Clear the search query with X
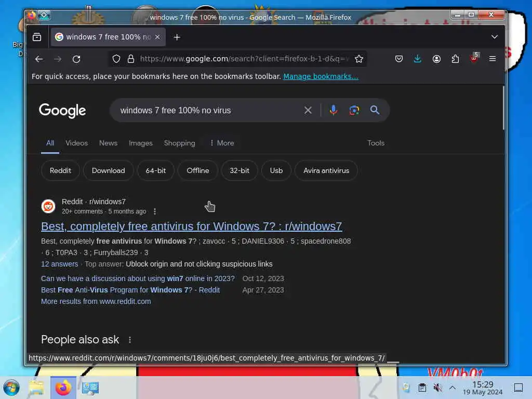The width and height of the screenshot is (532, 399). [x=308, y=110]
